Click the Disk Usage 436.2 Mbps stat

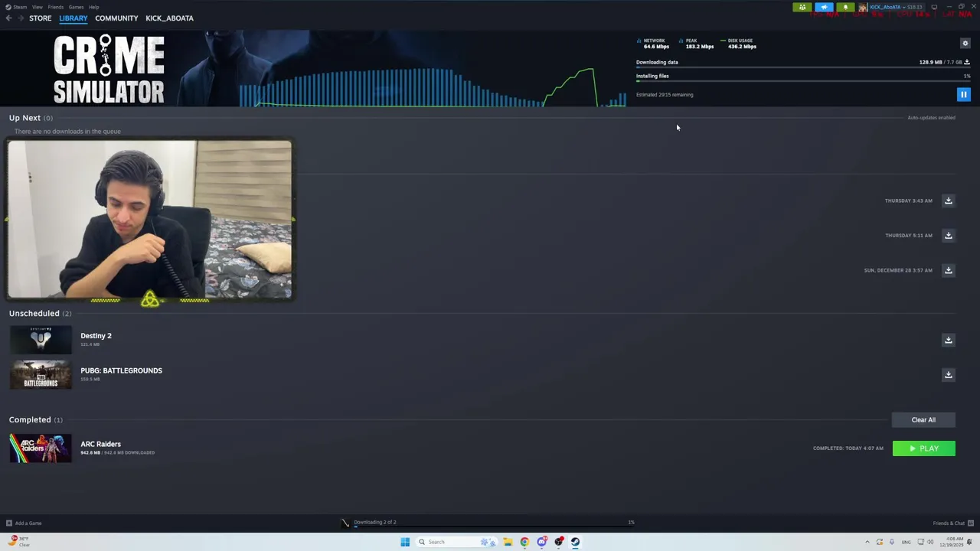[739, 44]
